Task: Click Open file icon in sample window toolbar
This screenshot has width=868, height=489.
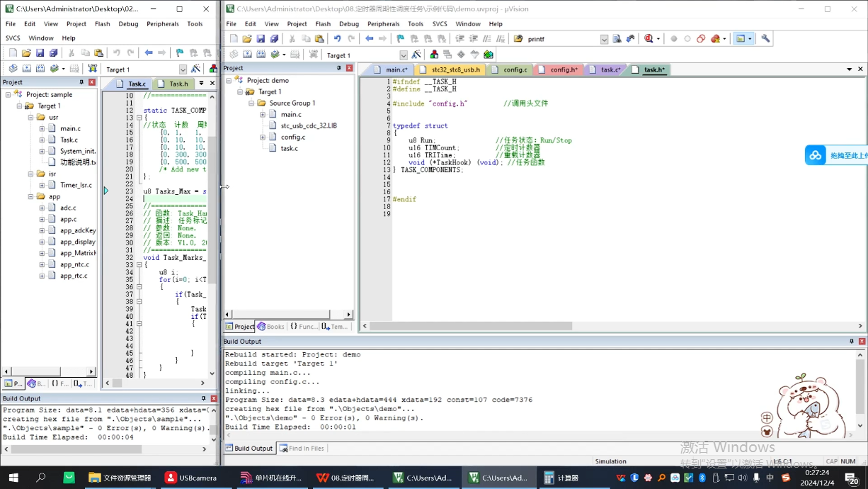Action: (x=26, y=53)
